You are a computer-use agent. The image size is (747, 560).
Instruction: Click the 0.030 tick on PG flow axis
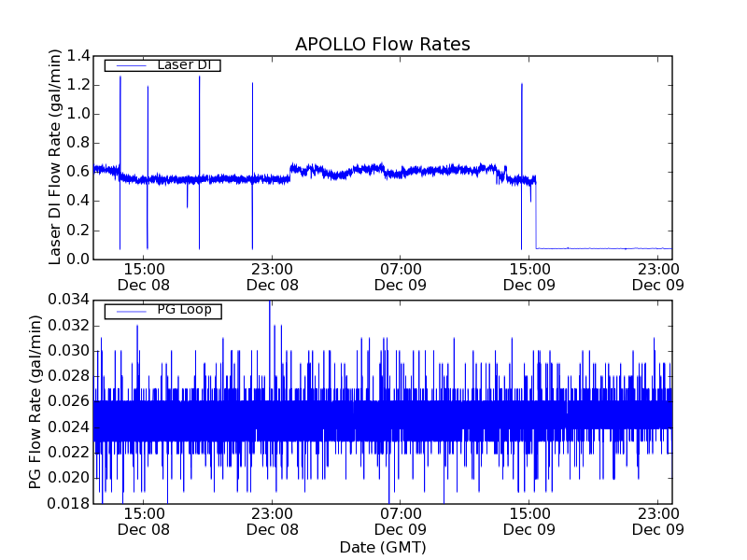[x=68, y=351]
